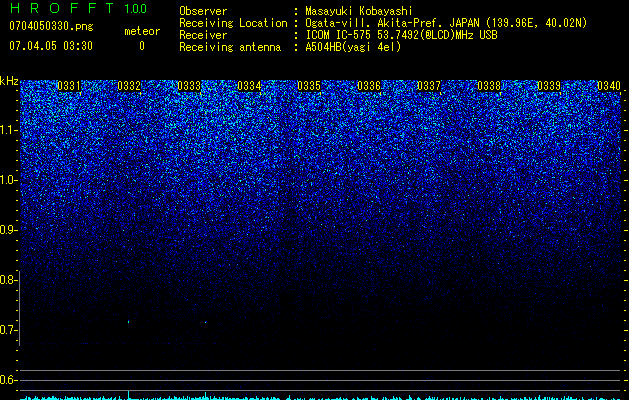Image resolution: width=629 pixels, height=400 pixels.
Task: Click the 0339 time marker
Action: pos(549,86)
